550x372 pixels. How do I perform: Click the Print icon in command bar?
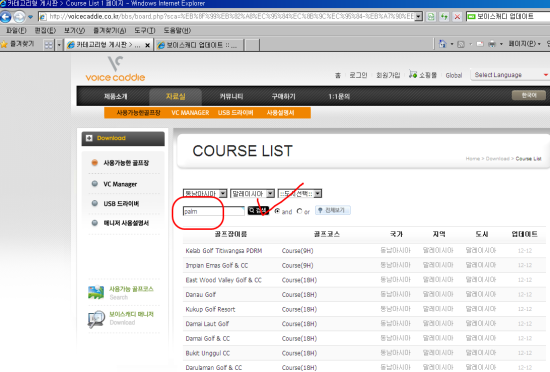pyautogui.click(x=492, y=44)
